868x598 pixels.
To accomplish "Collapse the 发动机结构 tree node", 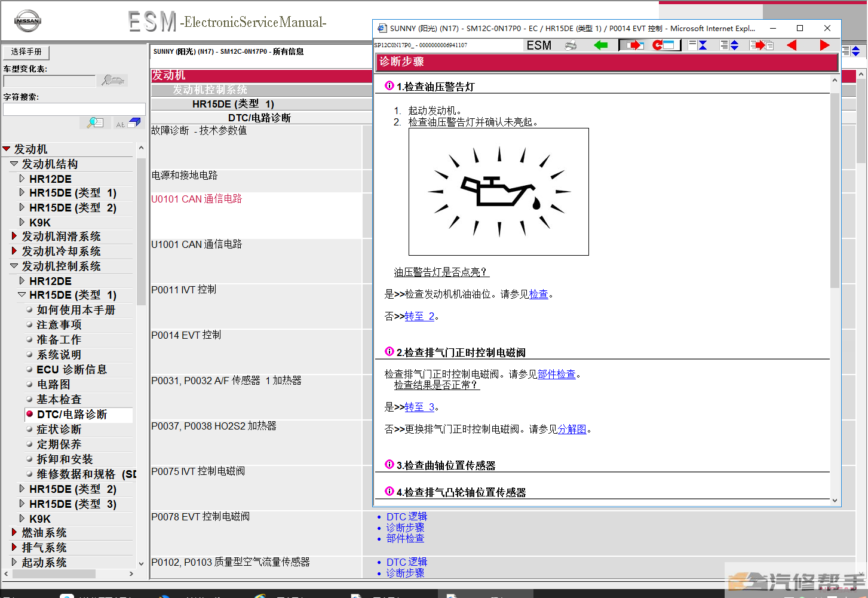I will pos(14,164).
